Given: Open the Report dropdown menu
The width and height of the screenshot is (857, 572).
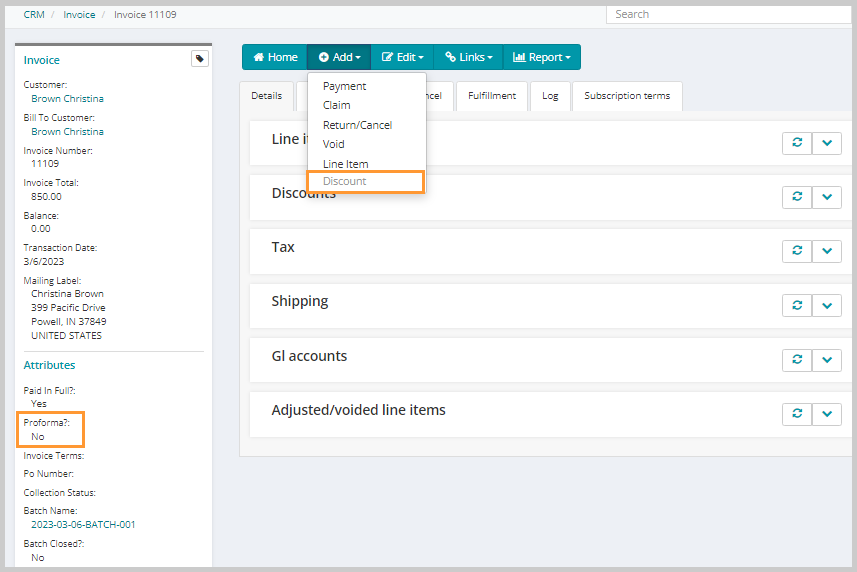Looking at the screenshot, I should tap(542, 57).
